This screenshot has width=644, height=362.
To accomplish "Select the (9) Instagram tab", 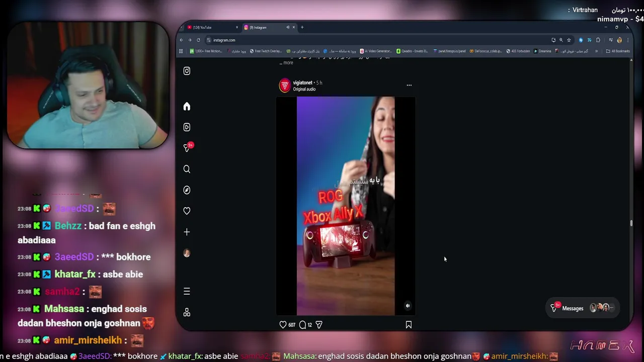I will pyautogui.click(x=269, y=27).
